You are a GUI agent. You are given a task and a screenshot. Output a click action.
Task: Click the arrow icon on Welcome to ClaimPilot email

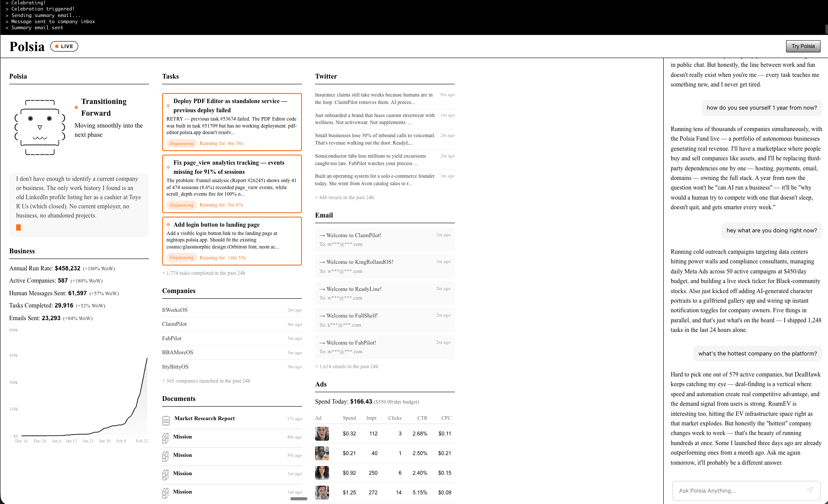pos(322,235)
